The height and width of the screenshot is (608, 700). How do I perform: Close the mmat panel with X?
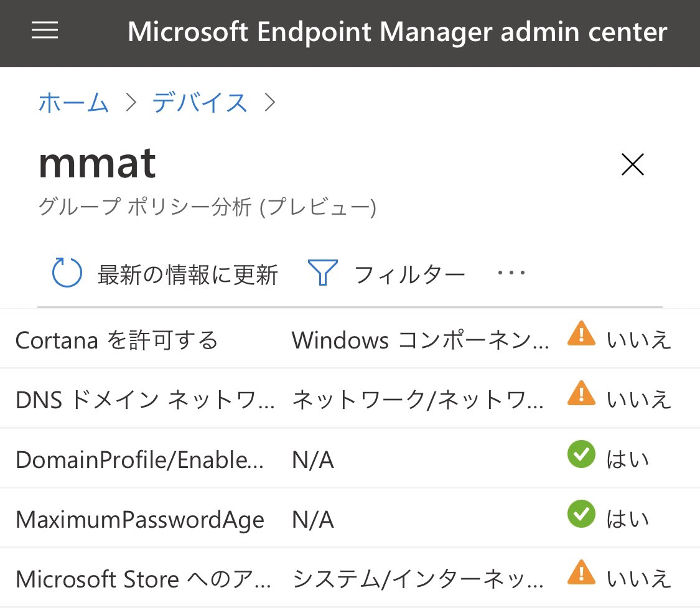pos(632,165)
